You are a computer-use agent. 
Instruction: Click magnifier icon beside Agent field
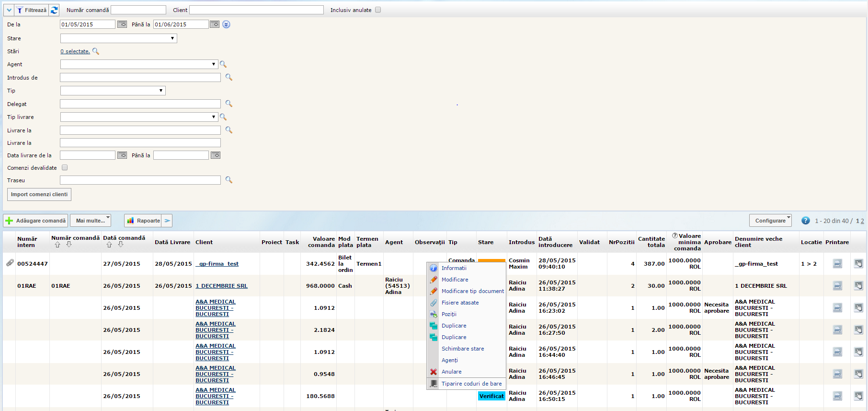[223, 64]
